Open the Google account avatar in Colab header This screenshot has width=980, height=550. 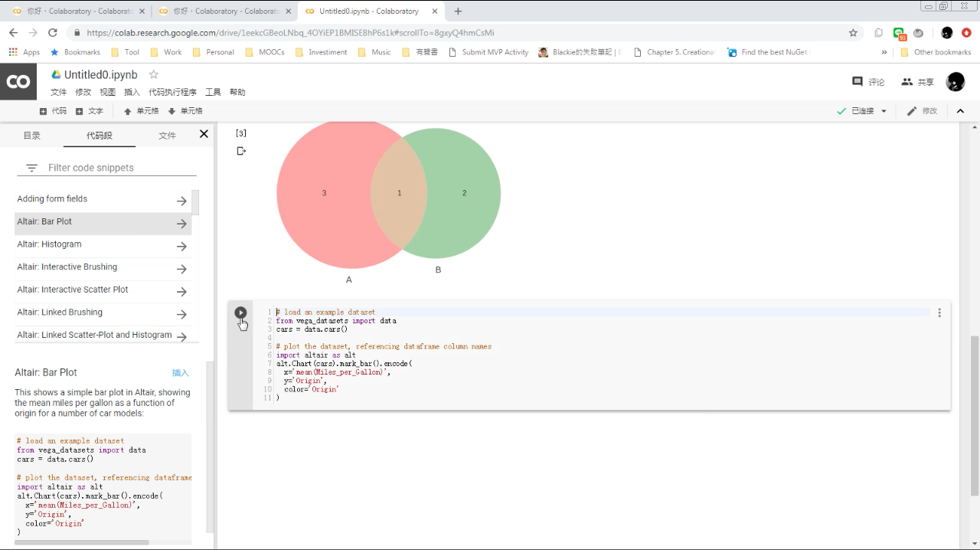coord(955,82)
